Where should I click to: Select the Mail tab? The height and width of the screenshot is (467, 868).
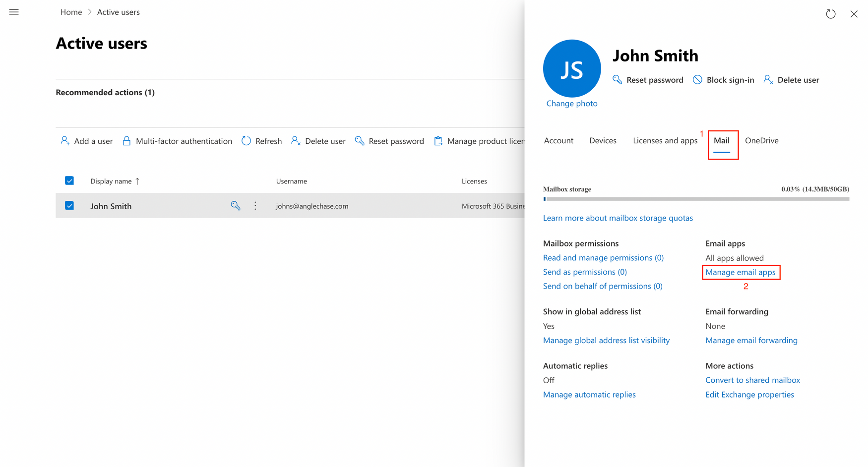(722, 140)
